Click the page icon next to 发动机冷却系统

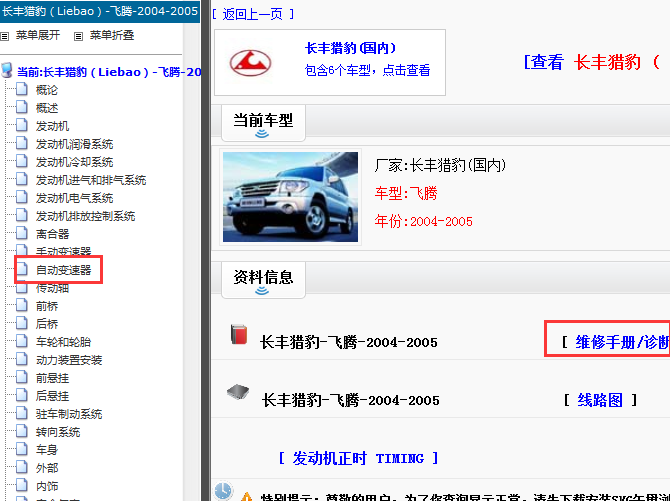coord(22,161)
